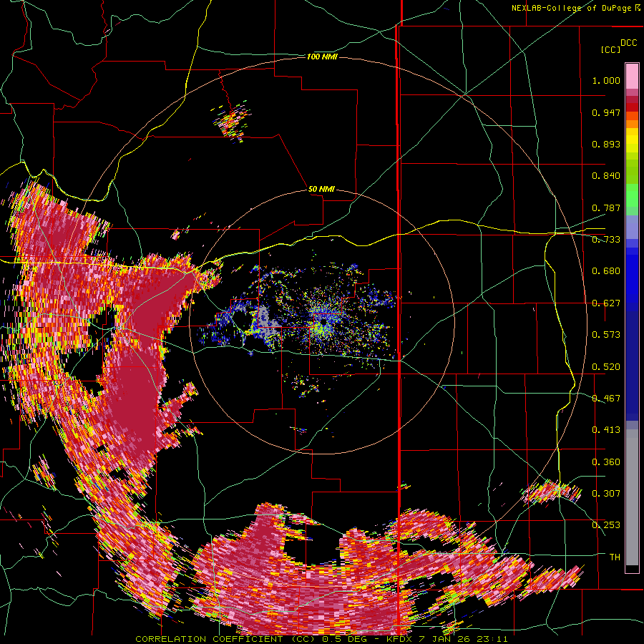Click the bright green color bar segment

click(632, 195)
